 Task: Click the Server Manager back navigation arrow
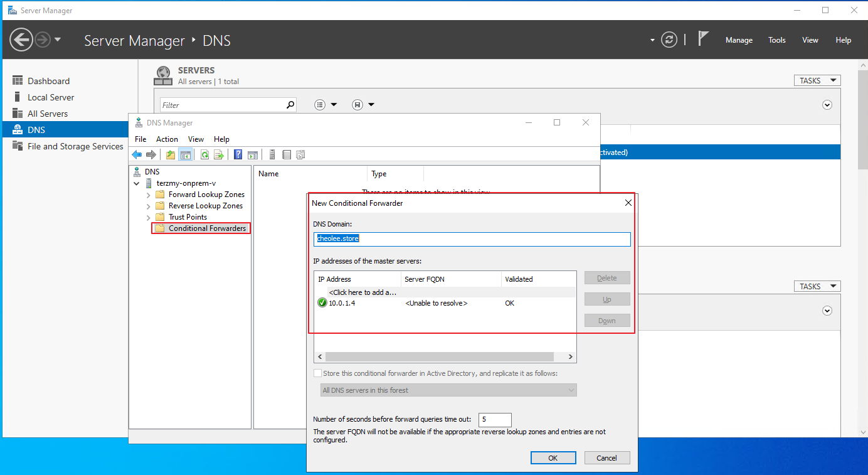pyautogui.click(x=21, y=40)
